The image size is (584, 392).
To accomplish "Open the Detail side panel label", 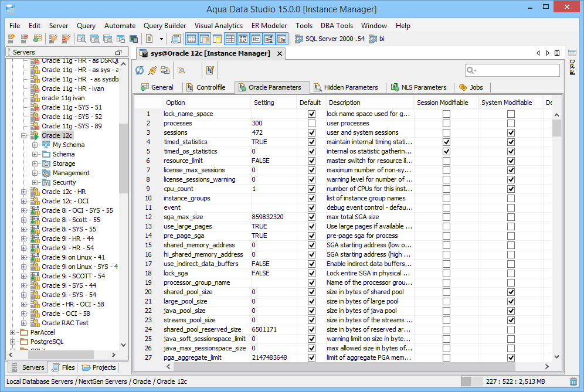I will 572,67.
